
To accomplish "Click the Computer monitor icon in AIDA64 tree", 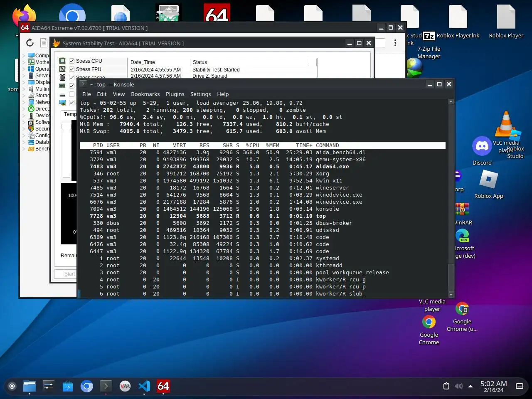I will tap(31, 55).
